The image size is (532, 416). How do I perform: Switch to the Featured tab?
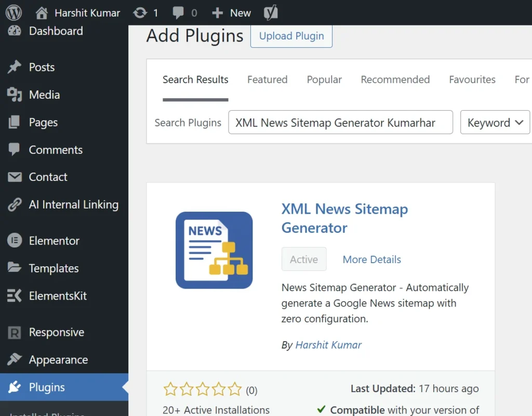[267, 80]
